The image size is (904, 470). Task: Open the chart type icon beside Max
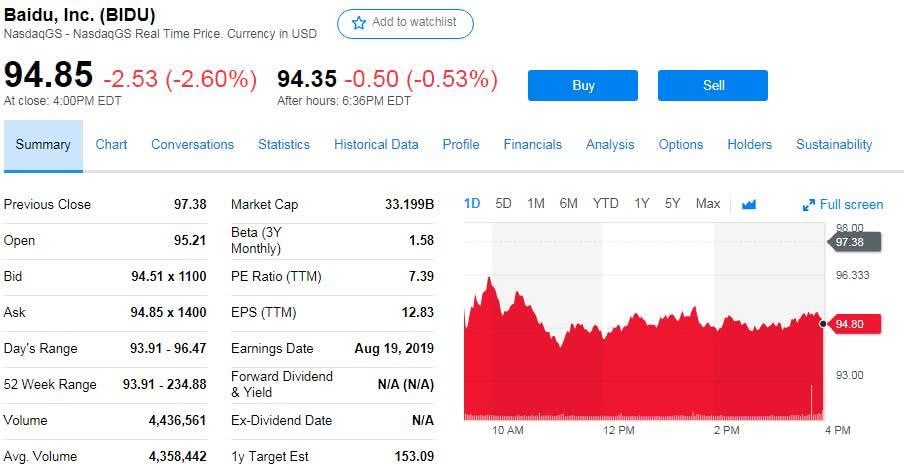coord(749,204)
